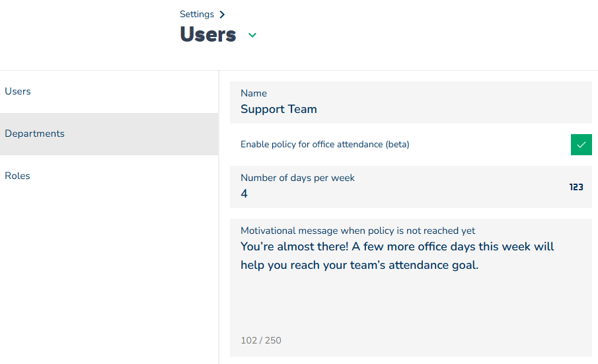Select Departments in the sidebar

[34, 133]
